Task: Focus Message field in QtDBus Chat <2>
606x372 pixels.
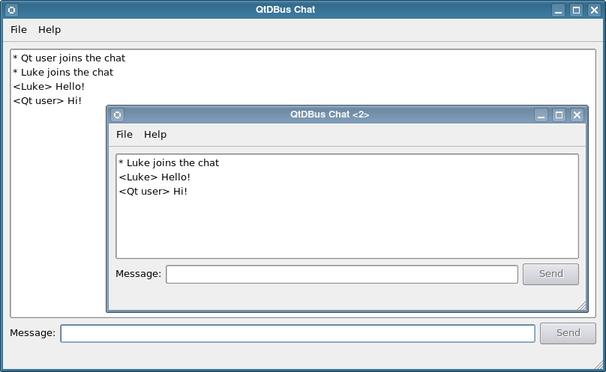Action: click(x=342, y=274)
